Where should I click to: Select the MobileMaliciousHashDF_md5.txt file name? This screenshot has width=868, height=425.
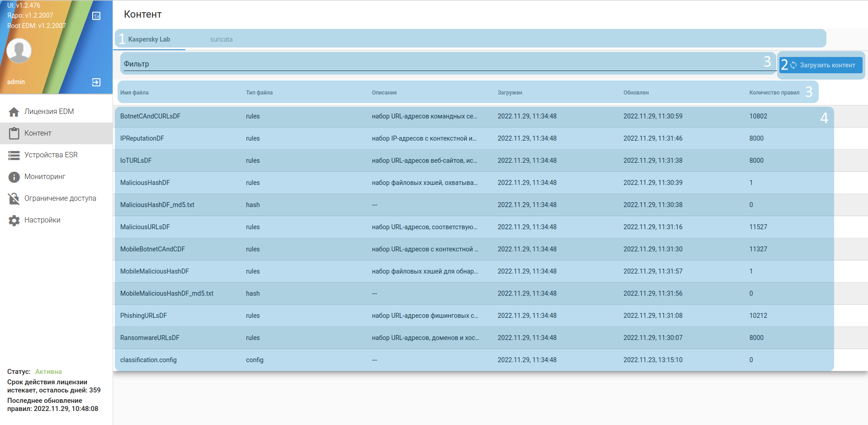(x=167, y=293)
